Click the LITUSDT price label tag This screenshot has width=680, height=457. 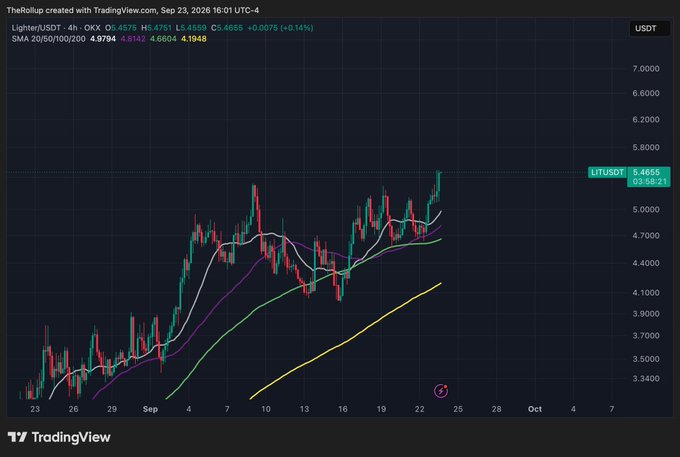(x=607, y=172)
